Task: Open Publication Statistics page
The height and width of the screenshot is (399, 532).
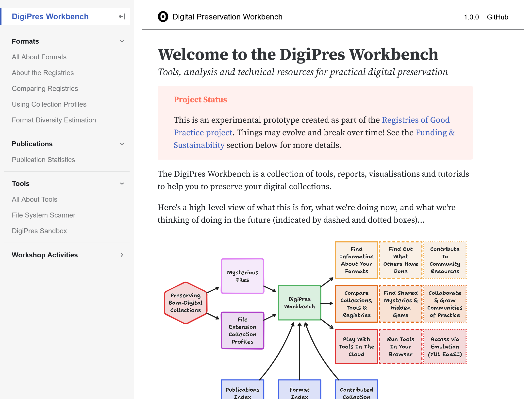Action: [43, 160]
